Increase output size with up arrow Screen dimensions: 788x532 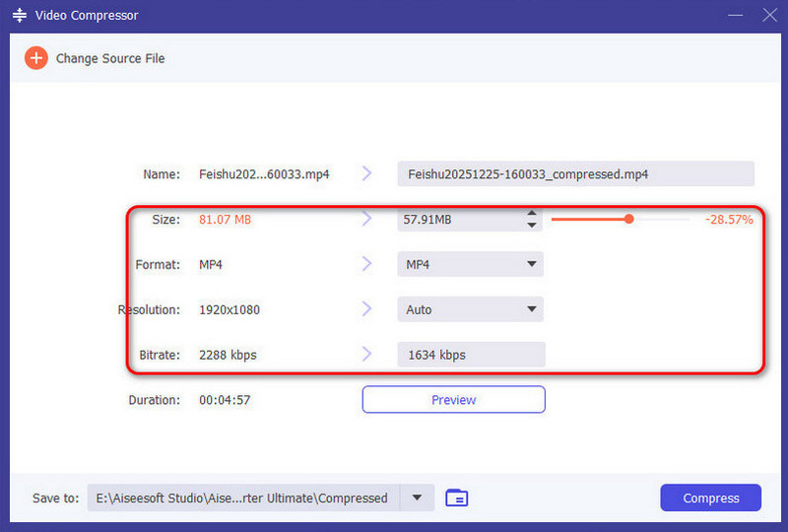click(x=532, y=214)
